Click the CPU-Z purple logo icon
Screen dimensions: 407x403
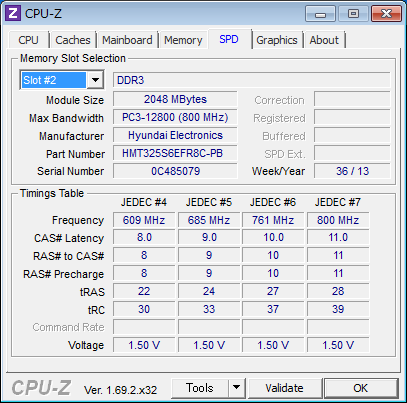(13, 13)
